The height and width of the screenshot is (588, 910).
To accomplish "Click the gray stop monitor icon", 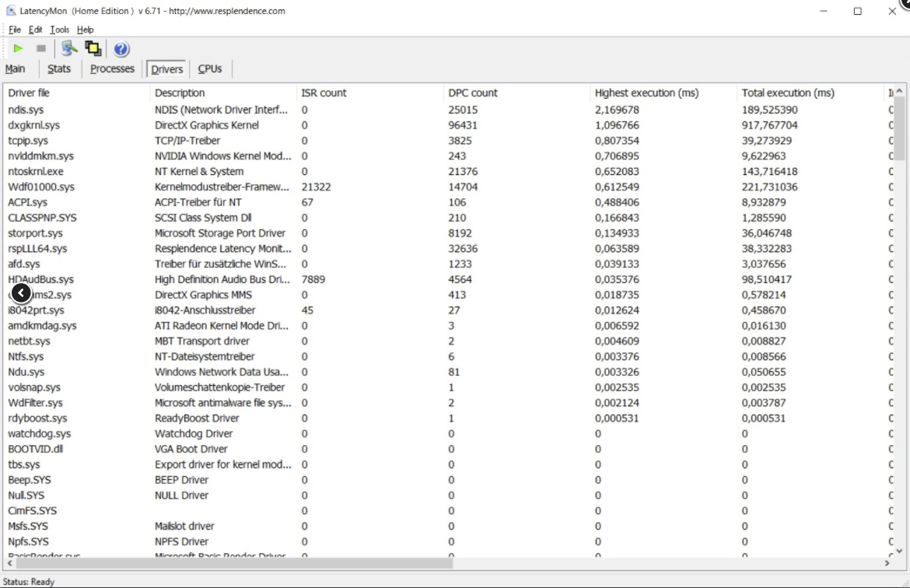I will pyautogui.click(x=40, y=49).
